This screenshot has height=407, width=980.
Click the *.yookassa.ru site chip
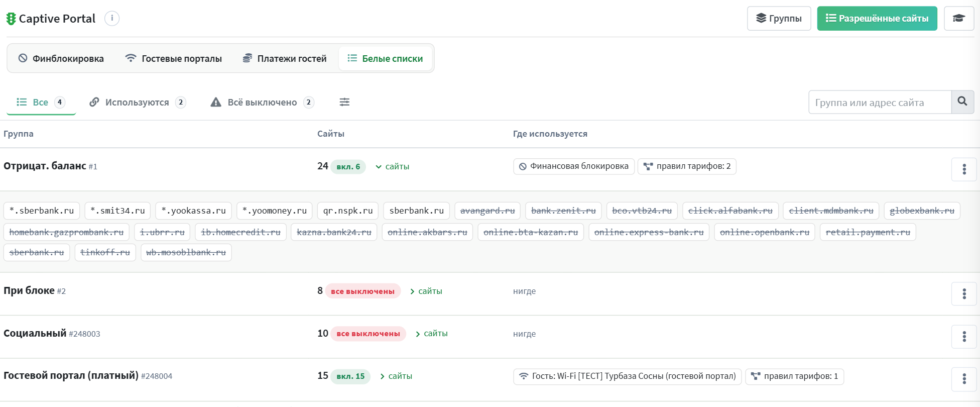pyautogui.click(x=193, y=211)
